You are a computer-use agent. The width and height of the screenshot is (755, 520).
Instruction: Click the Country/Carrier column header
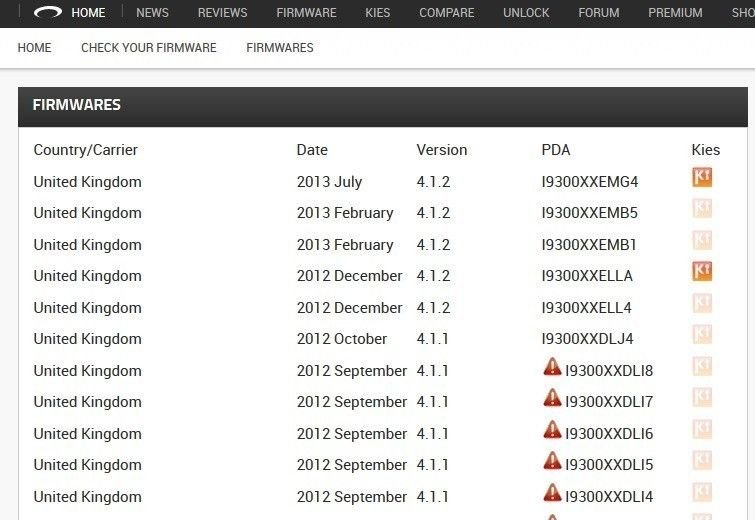pos(86,150)
